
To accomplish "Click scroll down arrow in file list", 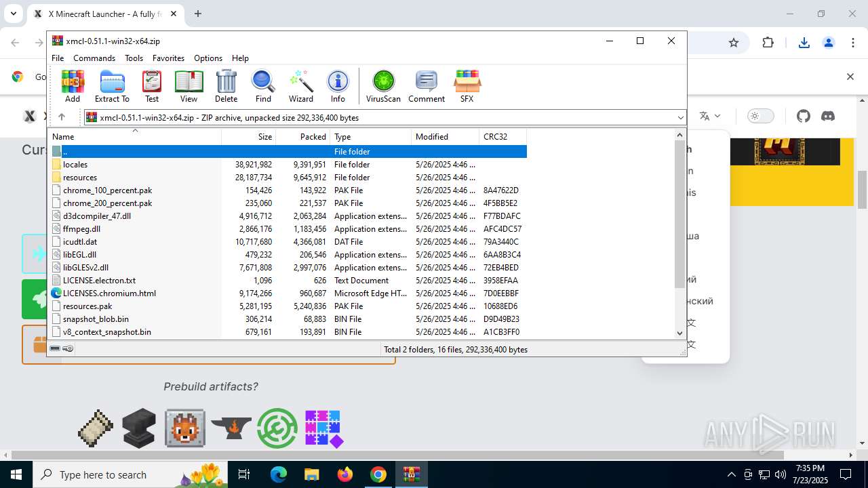I will click(680, 333).
